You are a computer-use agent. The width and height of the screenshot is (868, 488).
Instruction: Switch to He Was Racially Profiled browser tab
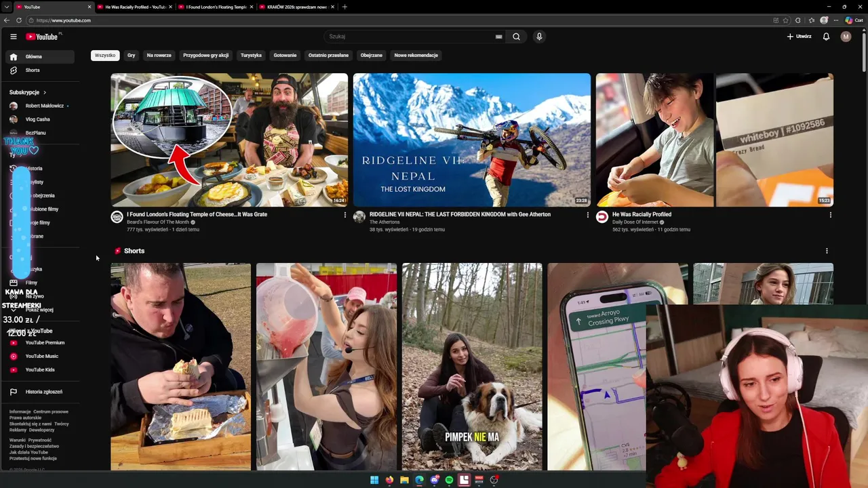135,7
